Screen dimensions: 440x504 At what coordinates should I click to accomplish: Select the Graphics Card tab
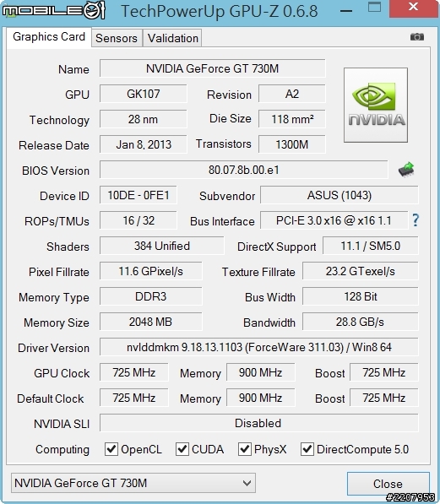[49, 37]
